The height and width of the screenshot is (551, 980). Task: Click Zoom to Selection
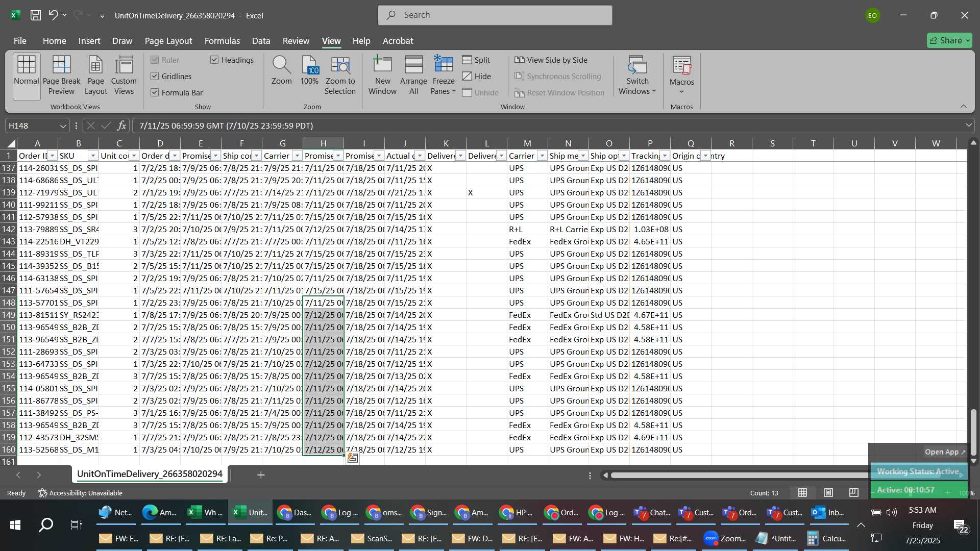pyautogui.click(x=340, y=76)
